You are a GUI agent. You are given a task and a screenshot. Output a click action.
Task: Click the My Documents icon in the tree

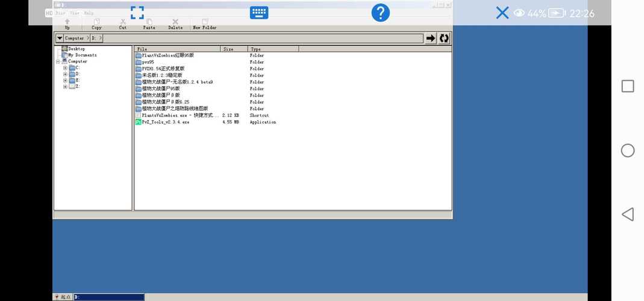click(64, 55)
